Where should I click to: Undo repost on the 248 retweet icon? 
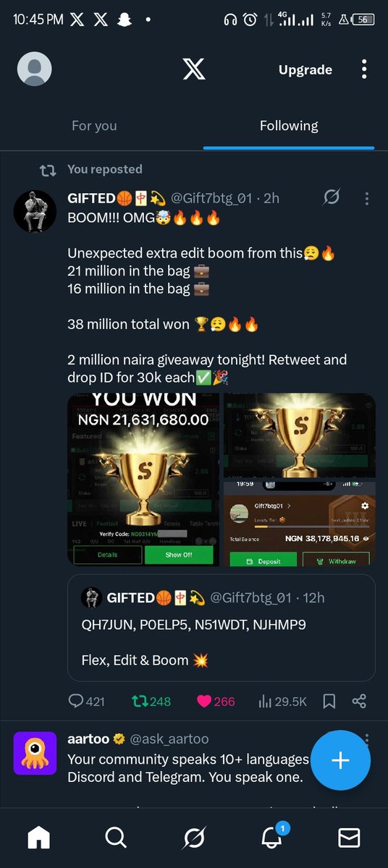tap(139, 701)
